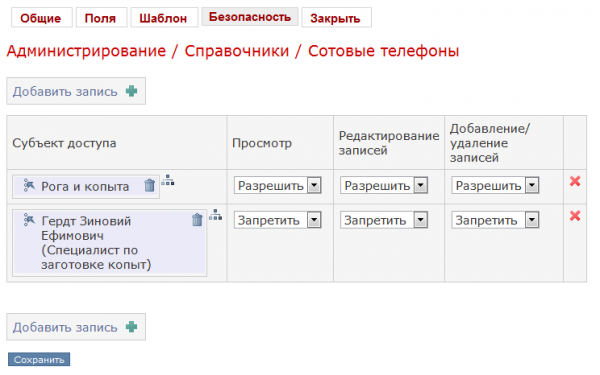
Task: Click the Закрыть tab
Action: point(336,18)
